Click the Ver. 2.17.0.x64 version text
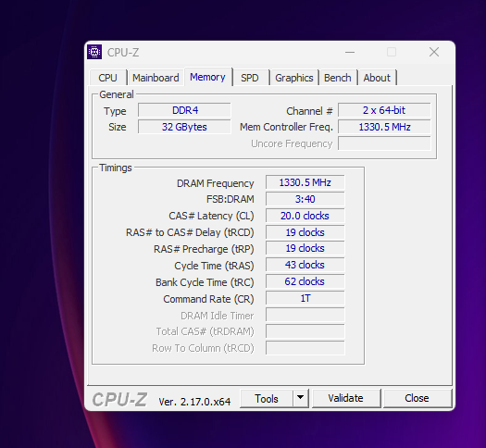 (194, 402)
